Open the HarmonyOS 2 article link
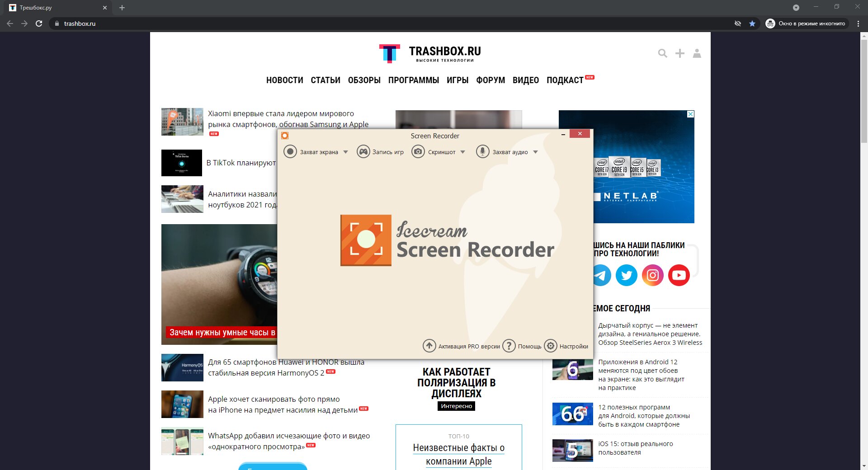Viewport: 868px width, 470px height. (286, 367)
